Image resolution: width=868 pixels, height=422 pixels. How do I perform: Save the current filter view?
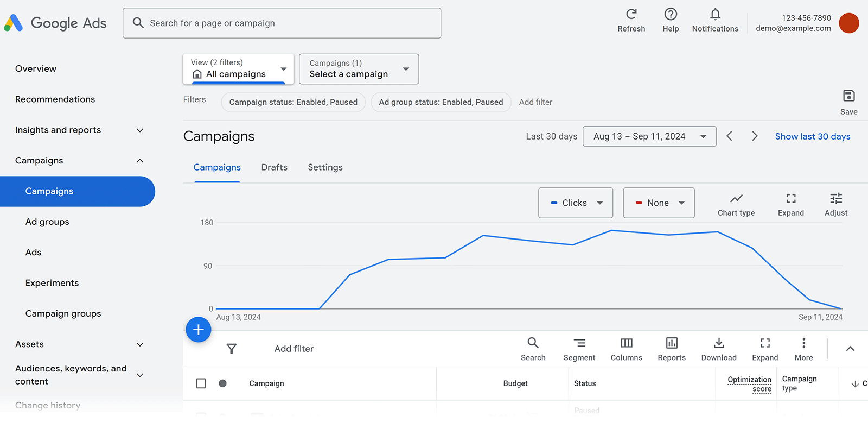tap(848, 103)
